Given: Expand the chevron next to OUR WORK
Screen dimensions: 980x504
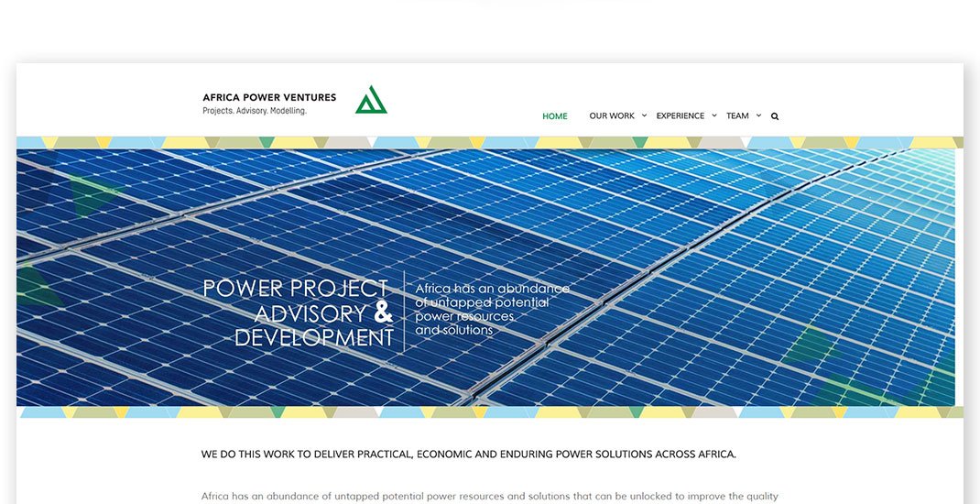Looking at the screenshot, I should 644,115.
